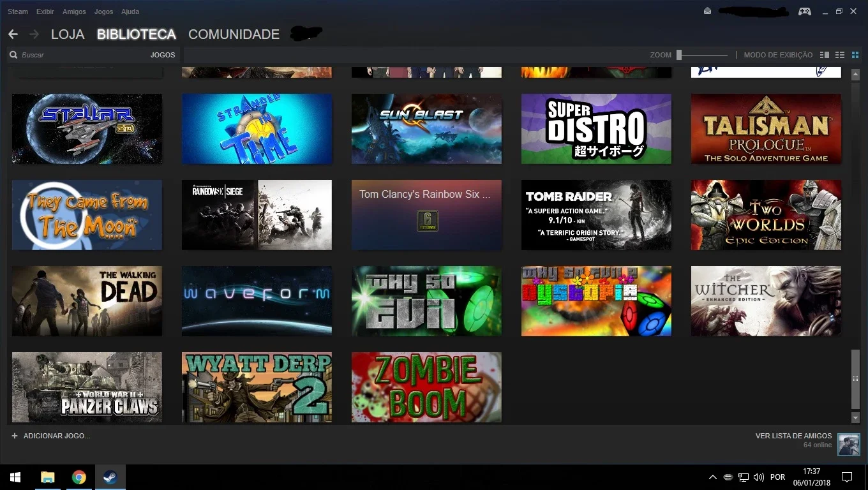Image resolution: width=868 pixels, height=490 pixels.
Task: Select the Wyatt Derp 2 game tile
Action: pyautogui.click(x=257, y=387)
